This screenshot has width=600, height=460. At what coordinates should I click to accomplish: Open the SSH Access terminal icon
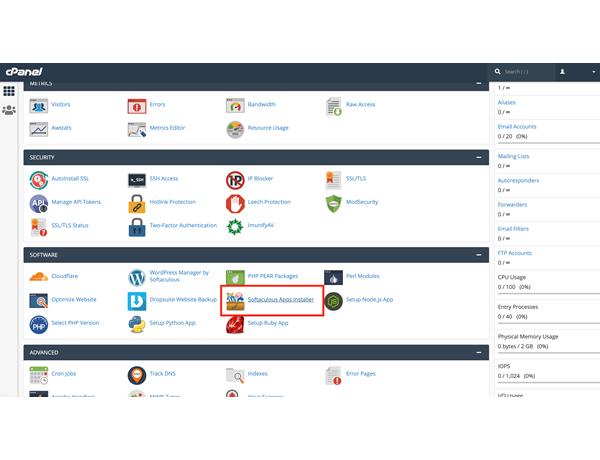(x=137, y=180)
